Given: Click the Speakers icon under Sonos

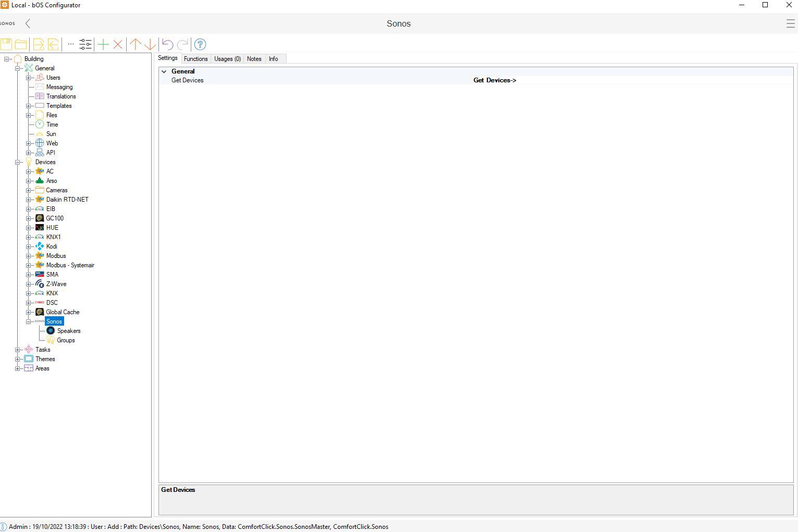Looking at the screenshot, I should [51, 331].
